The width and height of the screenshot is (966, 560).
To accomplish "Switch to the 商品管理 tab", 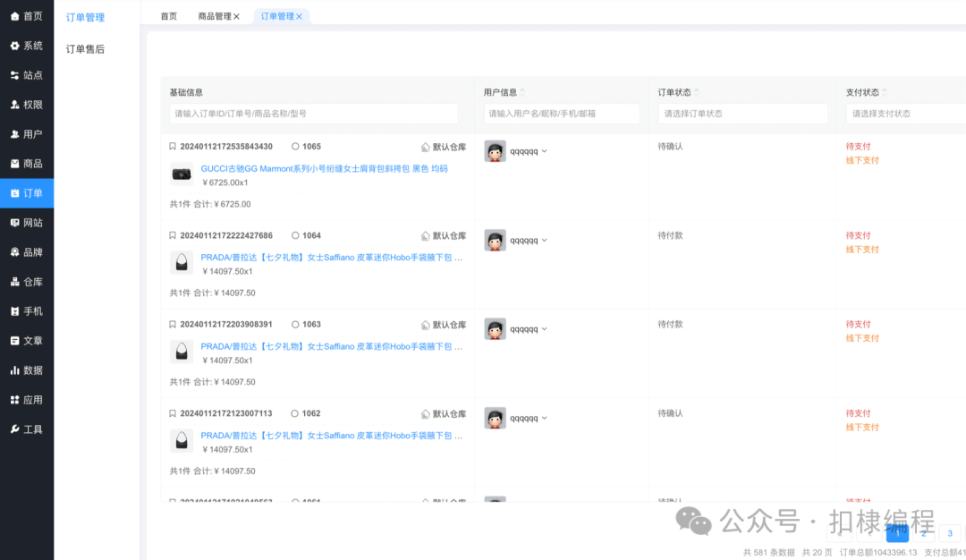I will tap(215, 15).
